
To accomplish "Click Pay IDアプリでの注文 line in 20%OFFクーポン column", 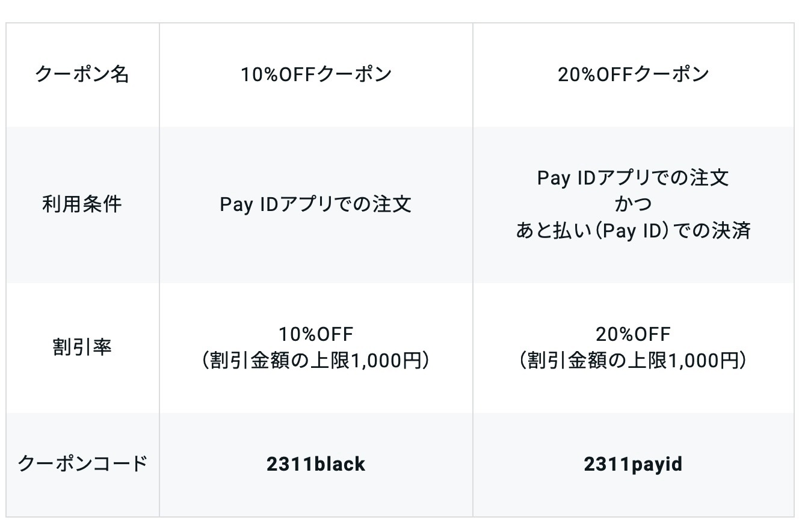I will pyautogui.click(x=633, y=178).
